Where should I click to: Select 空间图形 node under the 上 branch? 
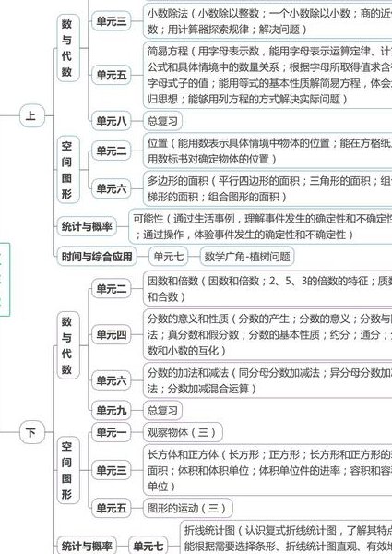pos(67,170)
